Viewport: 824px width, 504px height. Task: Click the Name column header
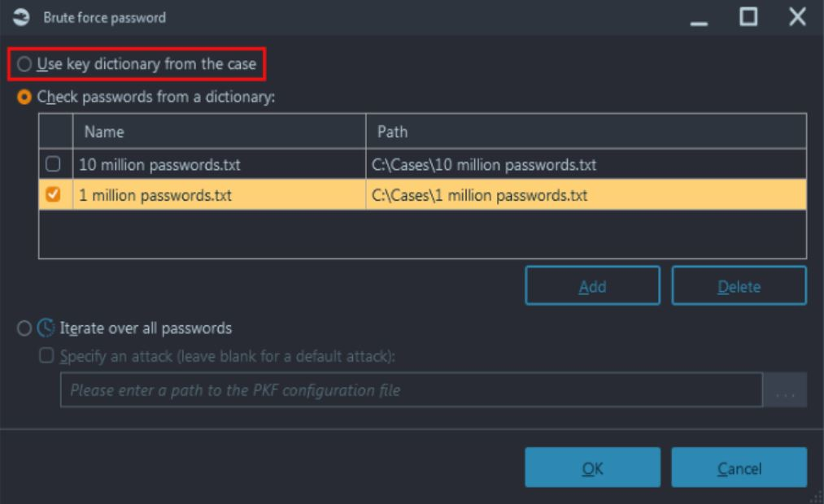[219, 131]
